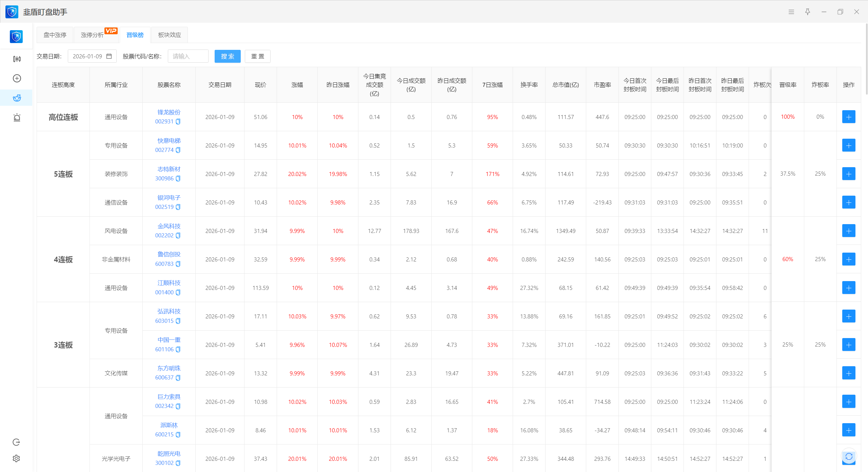Click the plus-circle icon in sidebar

click(x=17, y=78)
